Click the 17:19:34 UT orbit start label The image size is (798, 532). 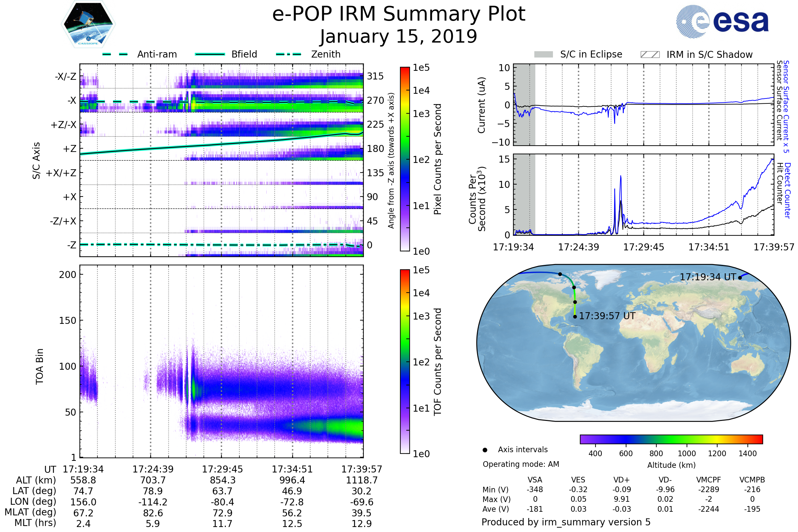[x=708, y=277]
